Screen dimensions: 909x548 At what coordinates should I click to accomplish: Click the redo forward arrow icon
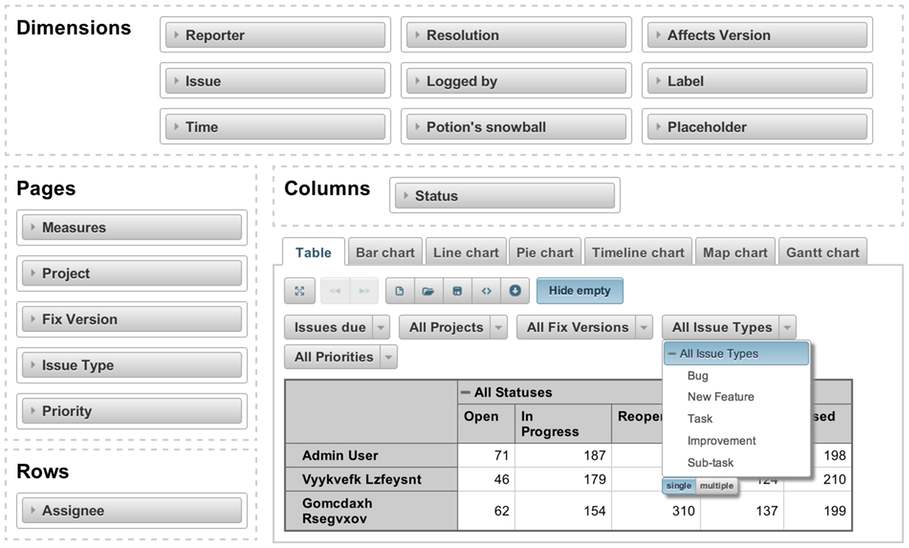point(364,291)
